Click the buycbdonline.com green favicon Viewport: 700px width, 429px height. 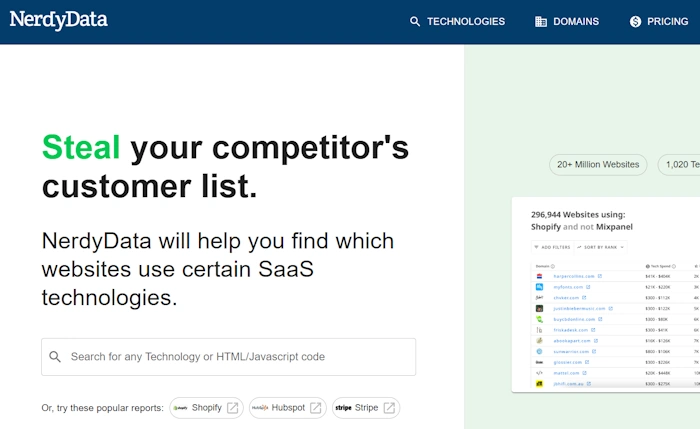539,319
